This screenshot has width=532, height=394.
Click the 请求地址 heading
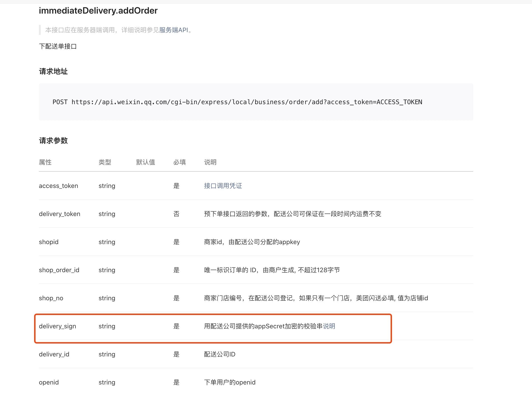53,71
